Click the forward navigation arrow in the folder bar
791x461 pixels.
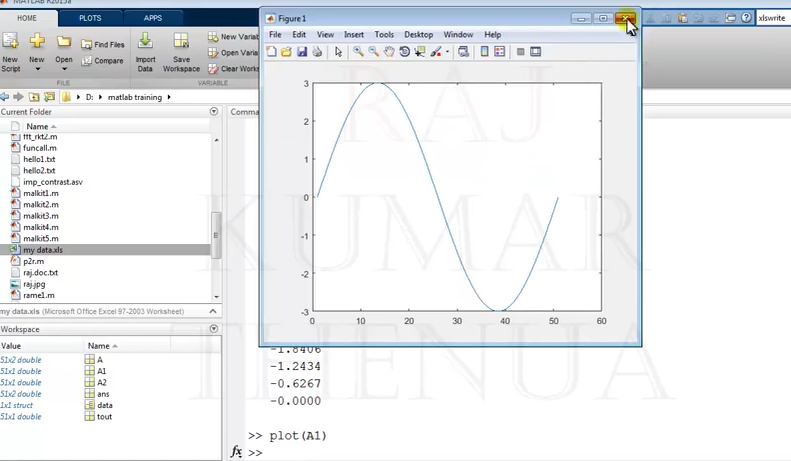[x=19, y=96]
